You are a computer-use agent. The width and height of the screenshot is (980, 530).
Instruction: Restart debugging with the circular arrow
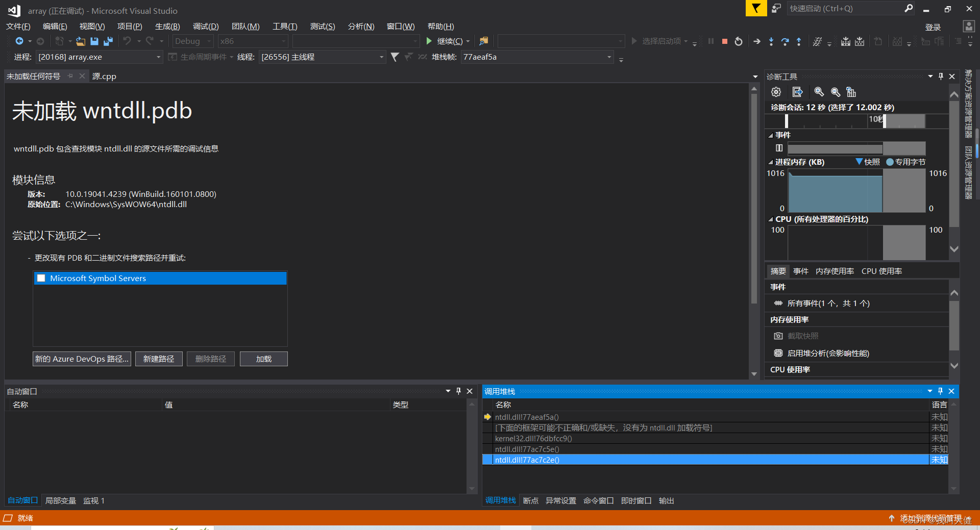point(739,41)
